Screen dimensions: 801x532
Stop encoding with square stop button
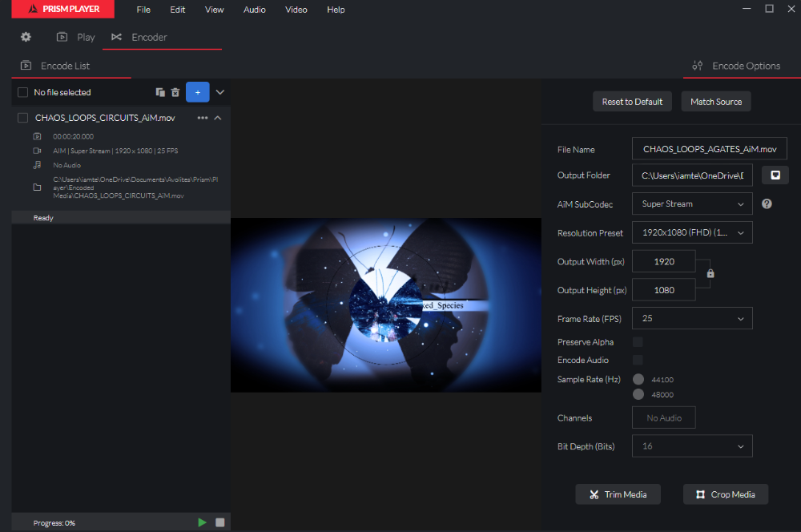(220, 522)
